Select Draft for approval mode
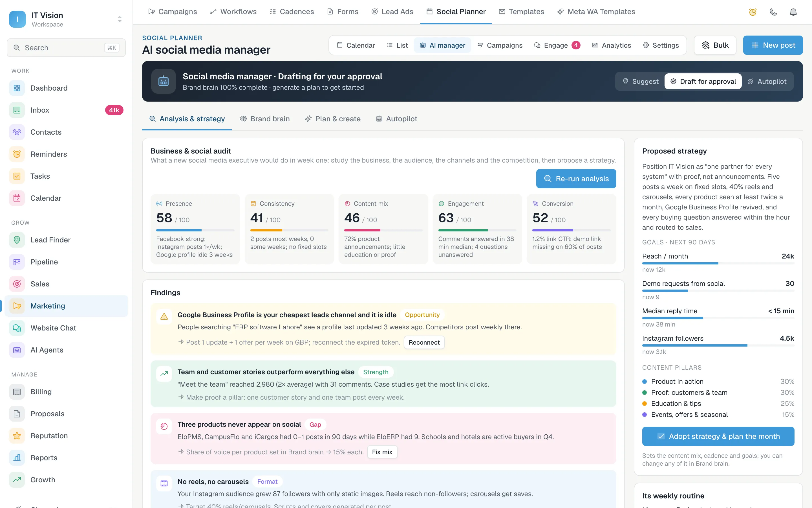The height and width of the screenshot is (508, 812). tap(703, 81)
